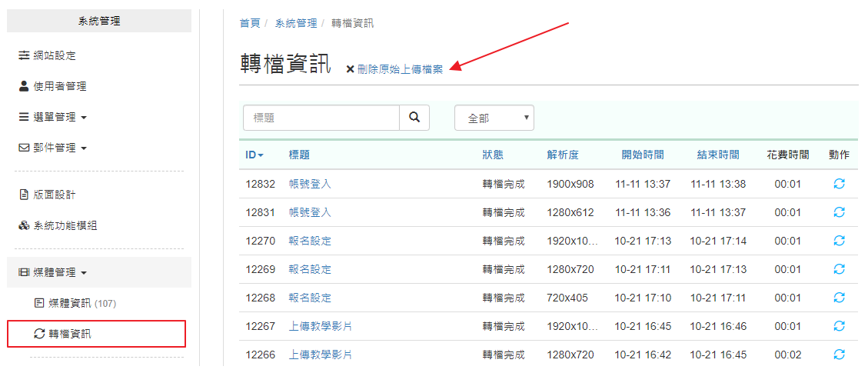The height and width of the screenshot is (373, 868).
Task: Click the refresh icon on row 12269
Action: pos(840,269)
